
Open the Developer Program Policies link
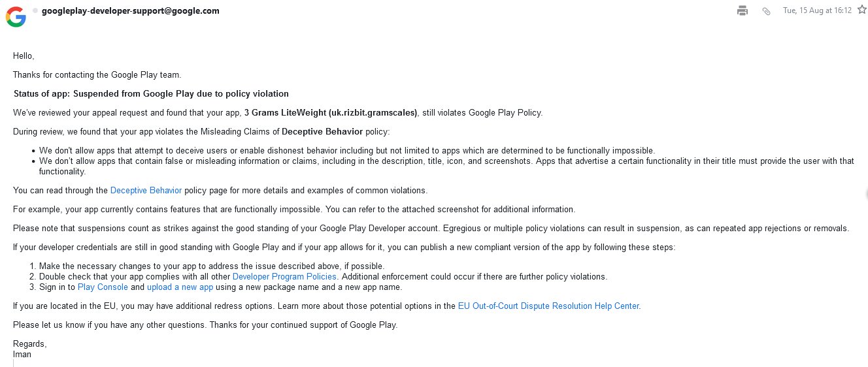pyautogui.click(x=285, y=277)
